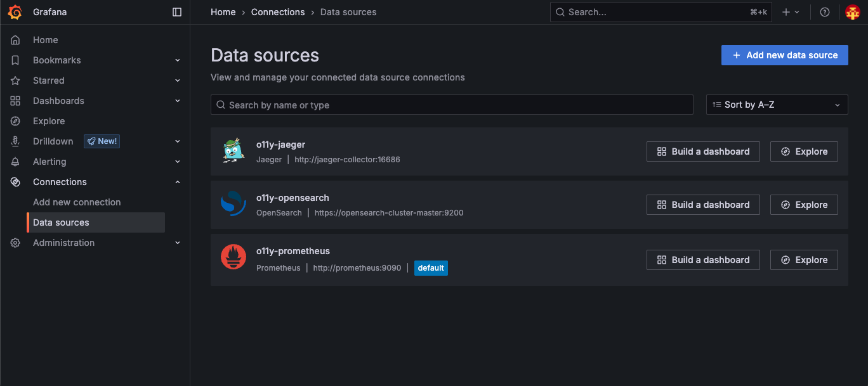Open the help question mark icon
Image resolution: width=868 pixels, height=386 pixels.
pyautogui.click(x=825, y=12)
